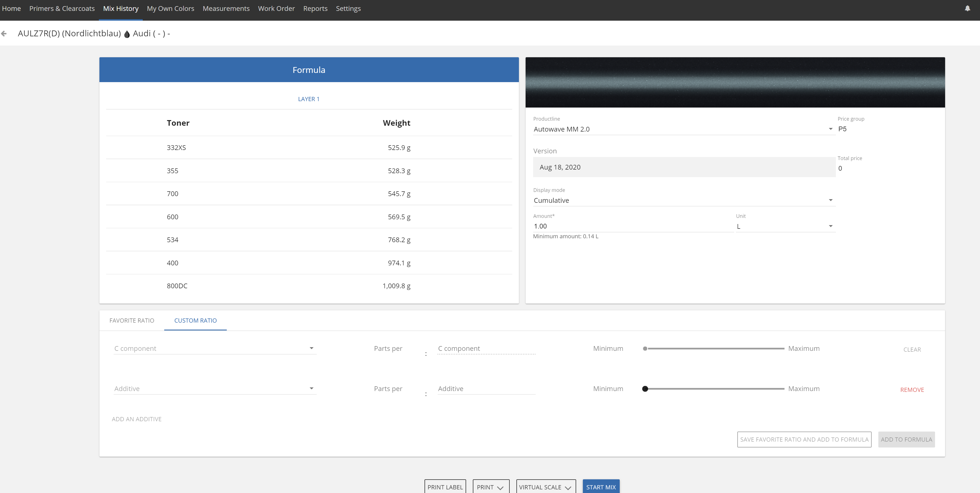
Task: Click the AULZ7R(D) (Nordlichtblau) title
Action: [69, 34]
